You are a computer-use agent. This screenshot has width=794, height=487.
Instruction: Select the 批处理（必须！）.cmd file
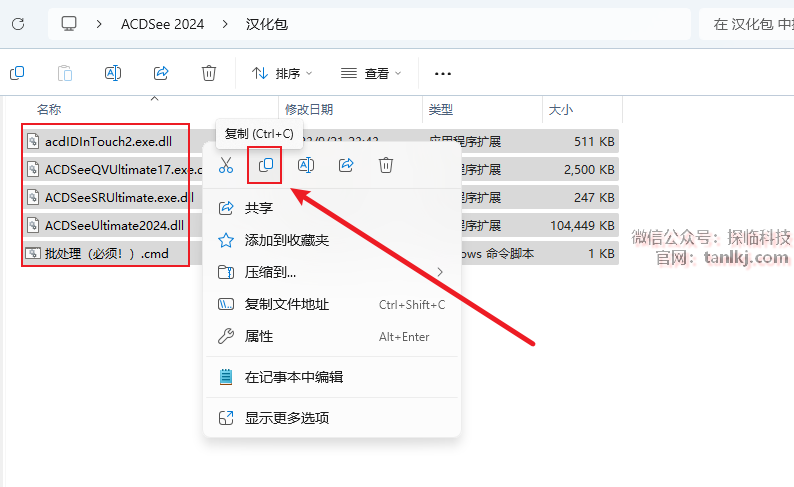[x=106, y=253]
